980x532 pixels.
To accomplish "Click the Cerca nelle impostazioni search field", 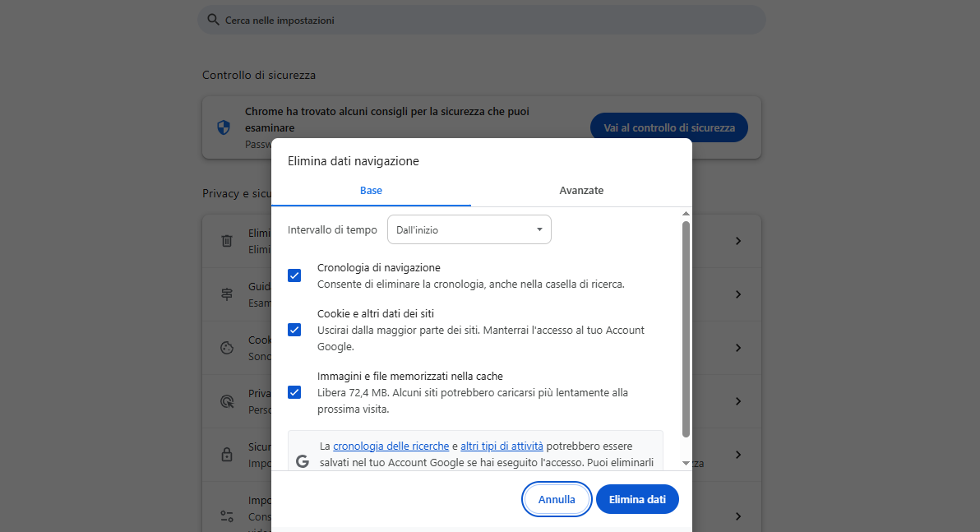I will (x=485, y=19).
